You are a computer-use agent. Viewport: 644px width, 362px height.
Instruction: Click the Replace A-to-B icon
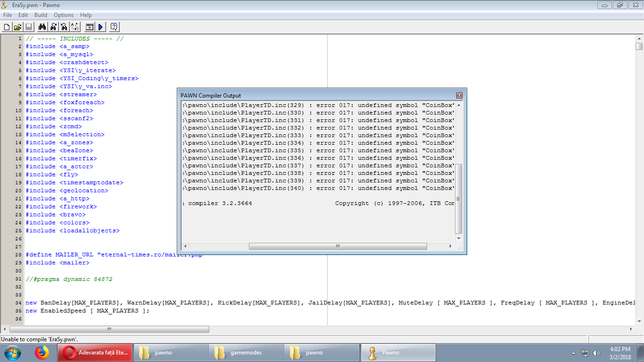[x=75, y=27]
